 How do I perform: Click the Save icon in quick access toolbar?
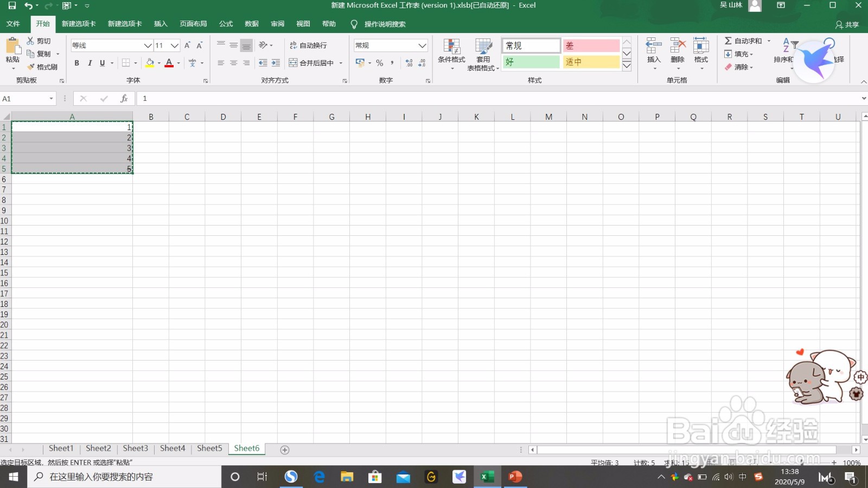tap(12, 5)
